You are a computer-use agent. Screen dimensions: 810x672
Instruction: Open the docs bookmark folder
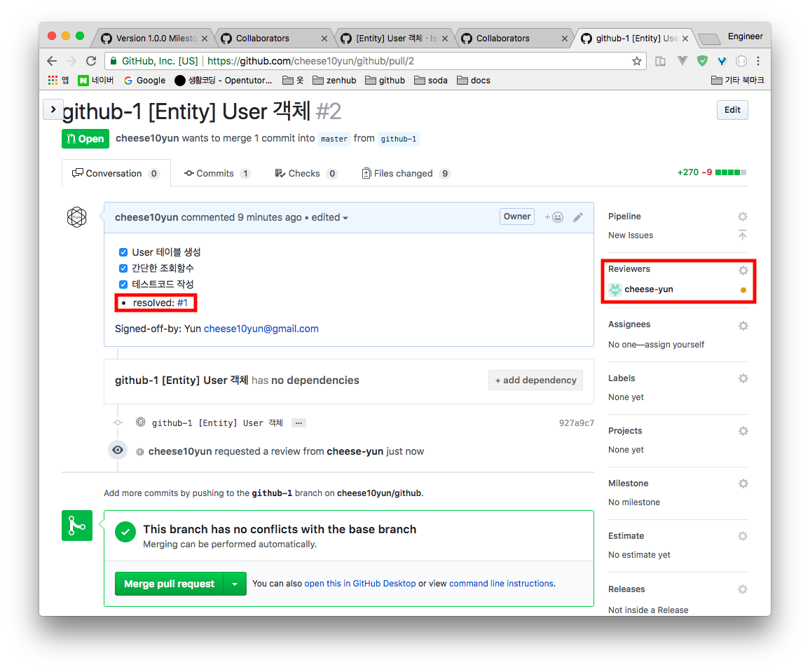pos(474,80)
